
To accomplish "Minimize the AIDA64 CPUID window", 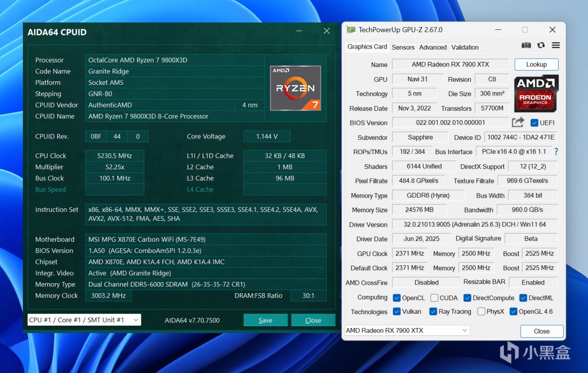I will tap(300, 31).
